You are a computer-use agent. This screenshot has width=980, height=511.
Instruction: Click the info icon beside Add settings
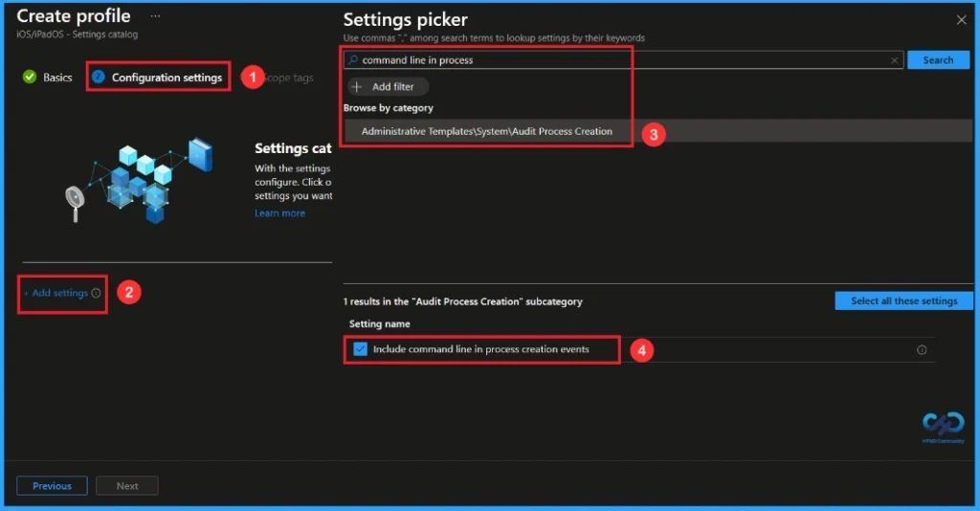96,293
